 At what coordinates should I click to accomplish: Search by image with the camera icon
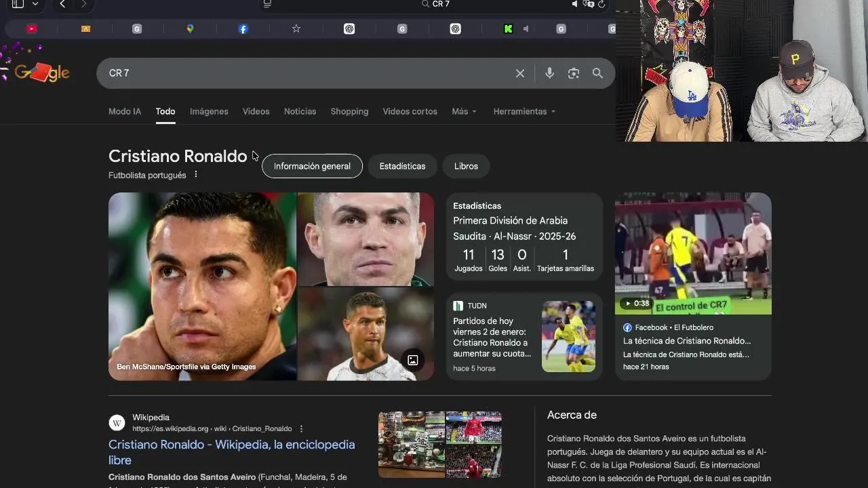574,73
